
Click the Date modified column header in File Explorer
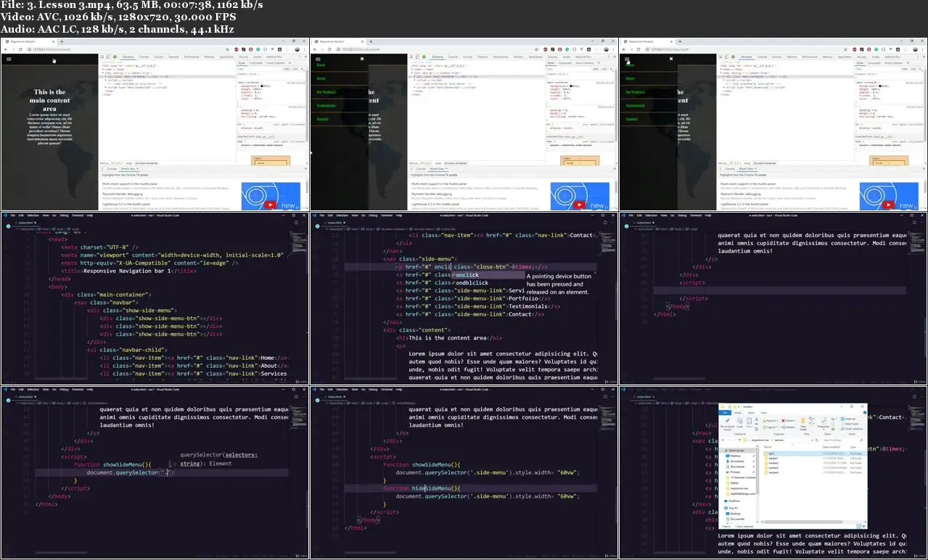pyautogui.click(x=831, y=447)
